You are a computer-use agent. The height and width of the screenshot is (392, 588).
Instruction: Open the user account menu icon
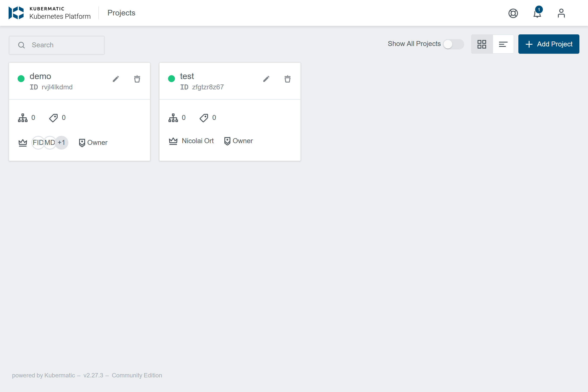pyautogui.click(x=561, y=13)
